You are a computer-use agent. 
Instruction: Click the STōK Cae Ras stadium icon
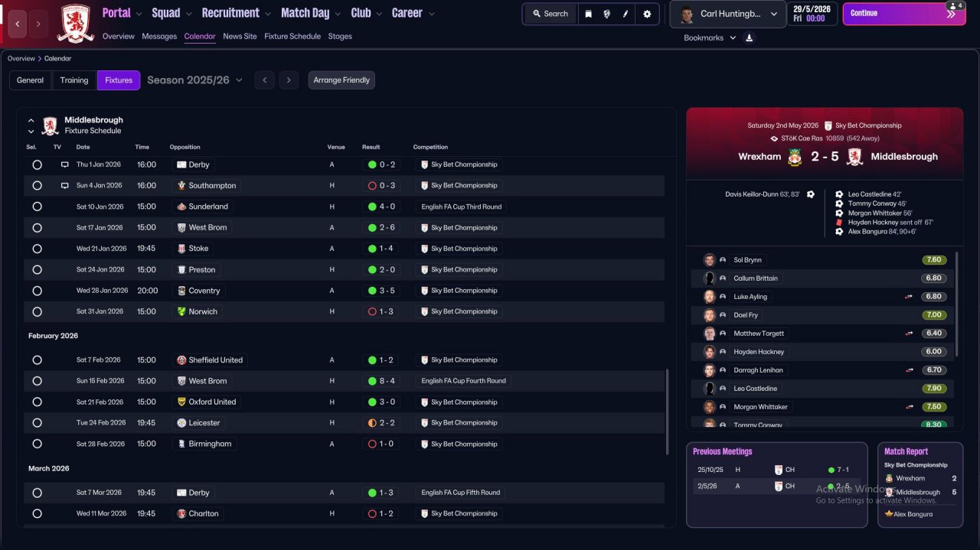tap(774, 138)
